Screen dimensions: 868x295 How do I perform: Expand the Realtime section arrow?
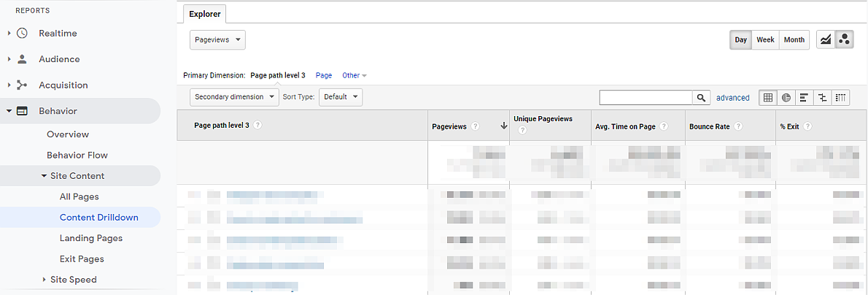click(9, 34)
